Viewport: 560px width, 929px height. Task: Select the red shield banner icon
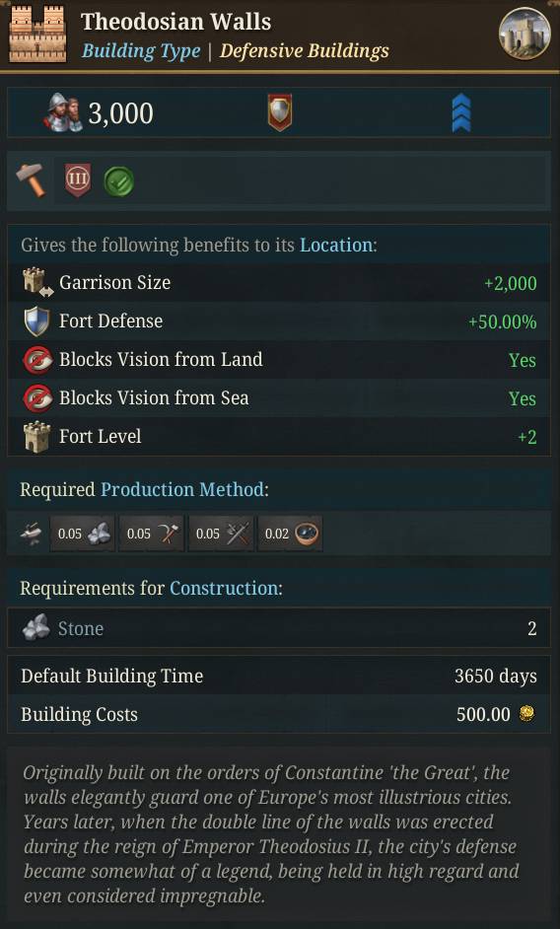pyautogui.click(x=280, y=112)
